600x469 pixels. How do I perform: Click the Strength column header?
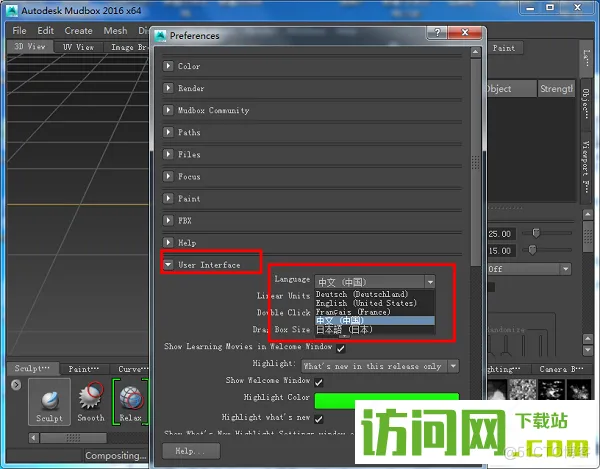(x=556, y=89)
